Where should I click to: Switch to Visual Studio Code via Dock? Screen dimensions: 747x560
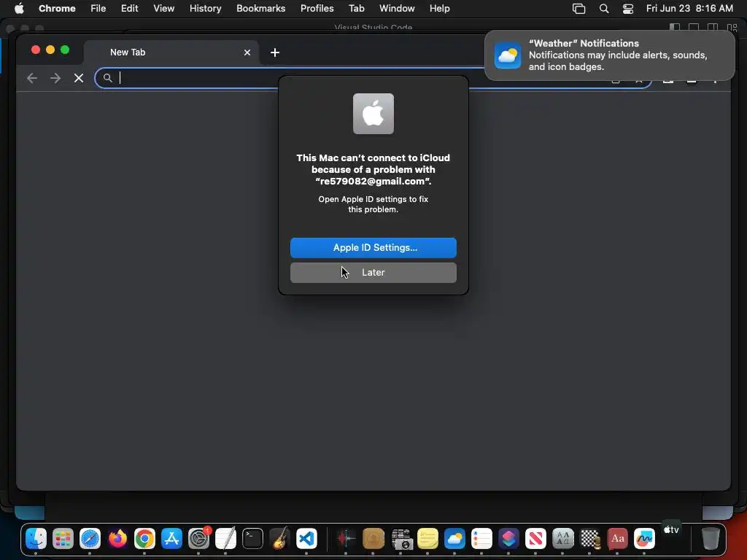click(x=307, y=539)
